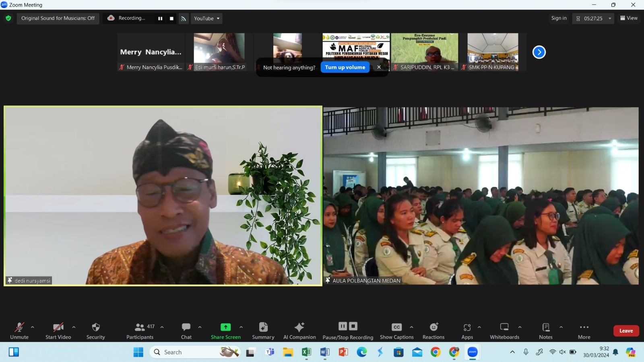Click the Sign in link

coord(559,18)
